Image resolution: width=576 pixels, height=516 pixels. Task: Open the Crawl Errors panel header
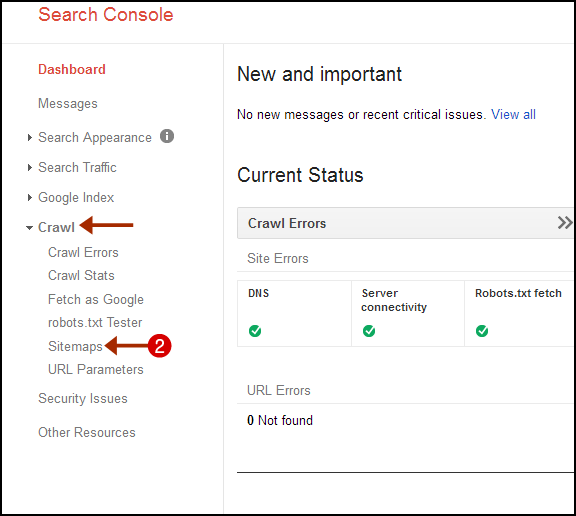(x=405, y=223)
